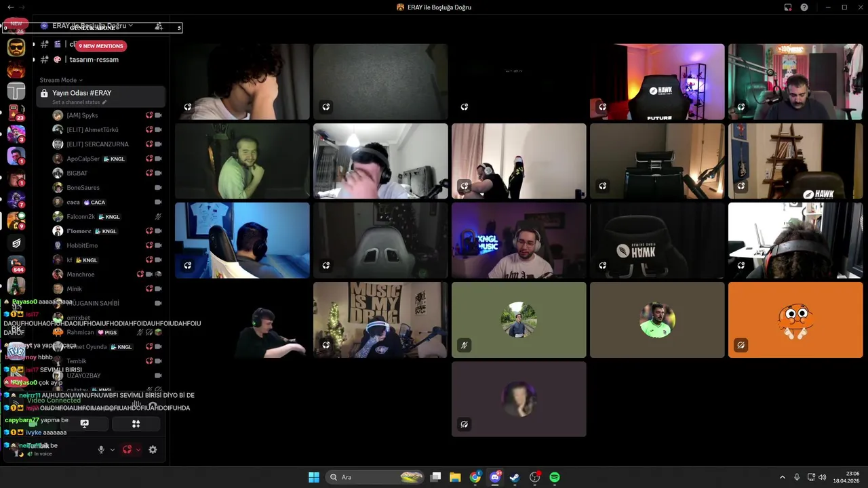Click the muted mic icon next to Falconn2k
The image size is (868, 488).
click(x=158, y=217)
